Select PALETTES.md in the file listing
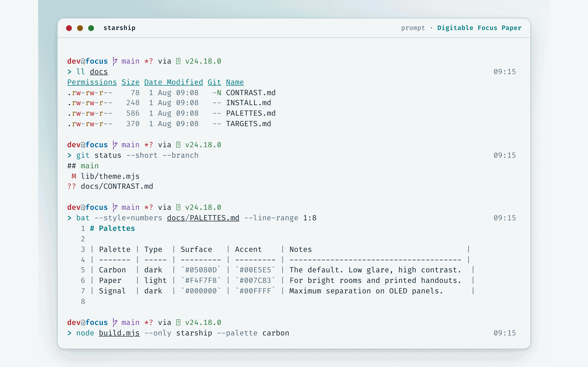 [251, 113]
